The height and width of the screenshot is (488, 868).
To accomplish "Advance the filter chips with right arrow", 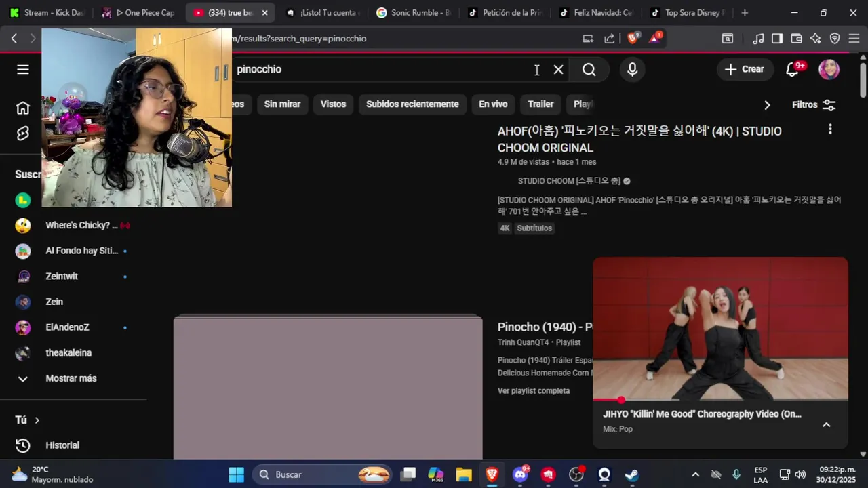I will 767,105.
